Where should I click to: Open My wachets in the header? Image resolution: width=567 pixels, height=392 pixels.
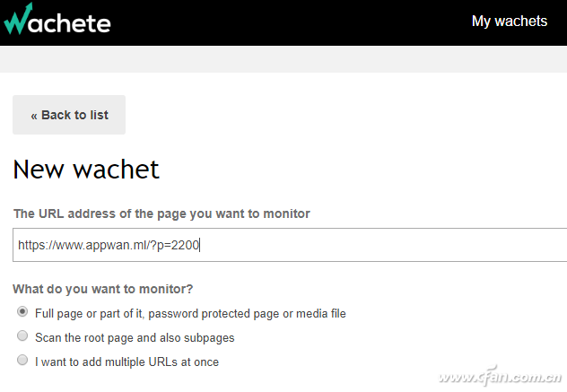[x=510, y=21]
